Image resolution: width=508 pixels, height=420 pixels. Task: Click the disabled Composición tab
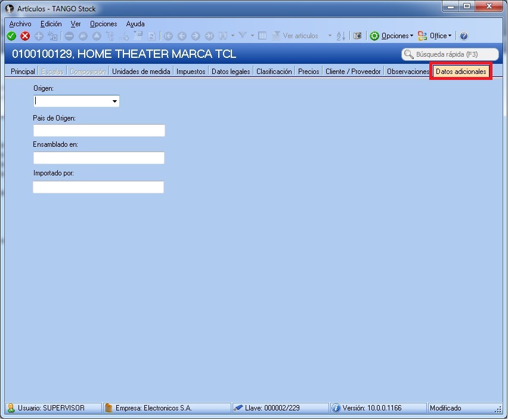88,72
